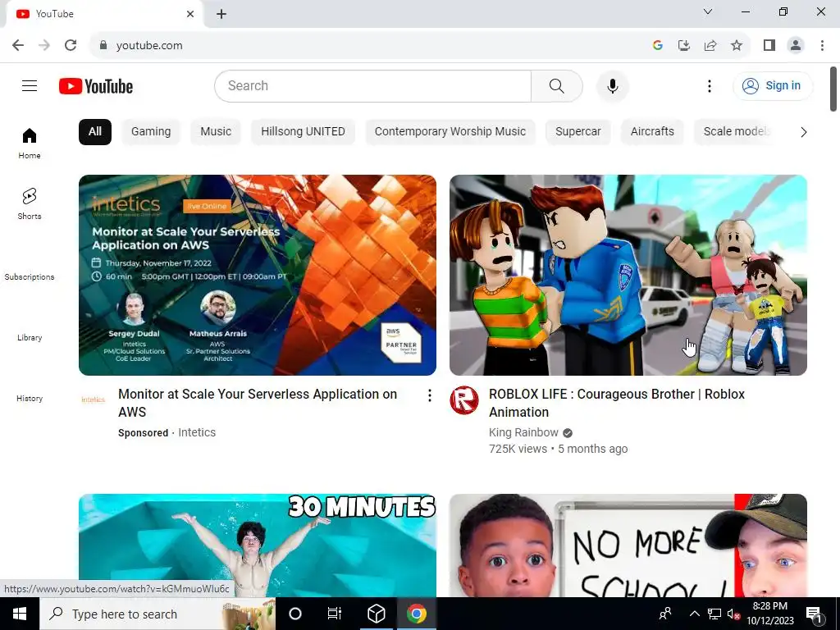This screenshot has width=840, height=630.
Task: Select the Aircrafts chip
Action: (652, 132)
